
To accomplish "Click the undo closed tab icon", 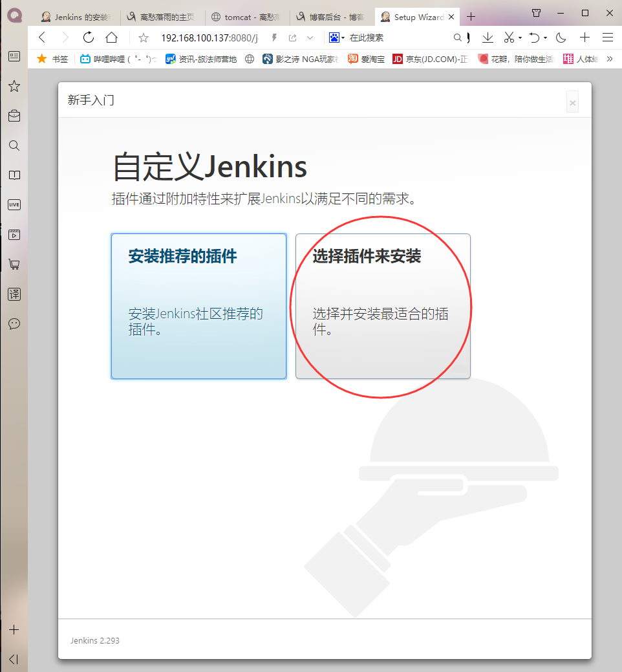I will coord(534,38).
